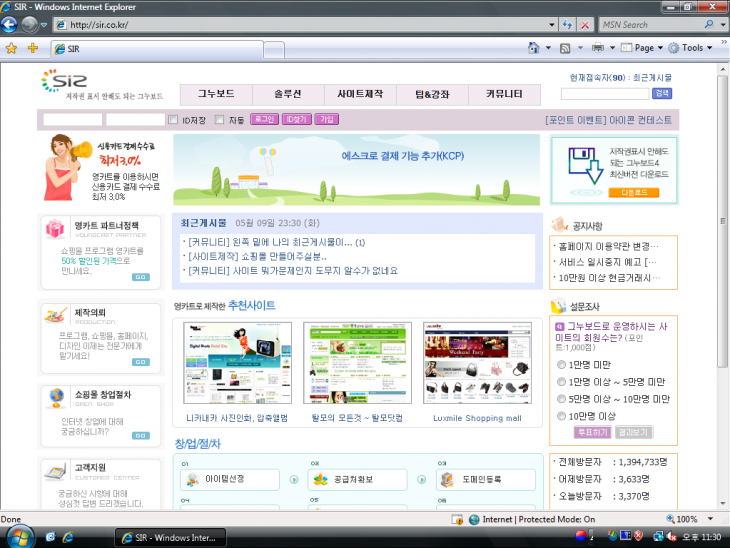The image size is (730, 548).
Task: Enable the ID저장 checkbox
Action: 173,120
